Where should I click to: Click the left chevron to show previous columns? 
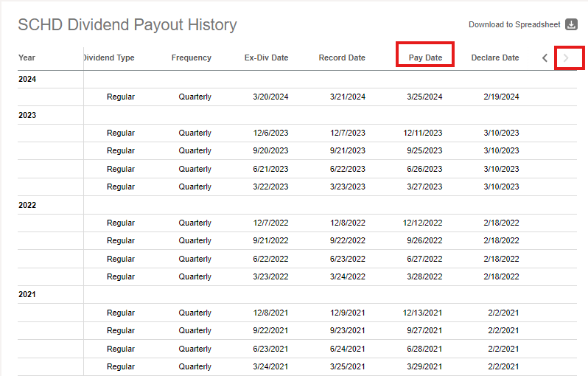click(x=545, y=58)
